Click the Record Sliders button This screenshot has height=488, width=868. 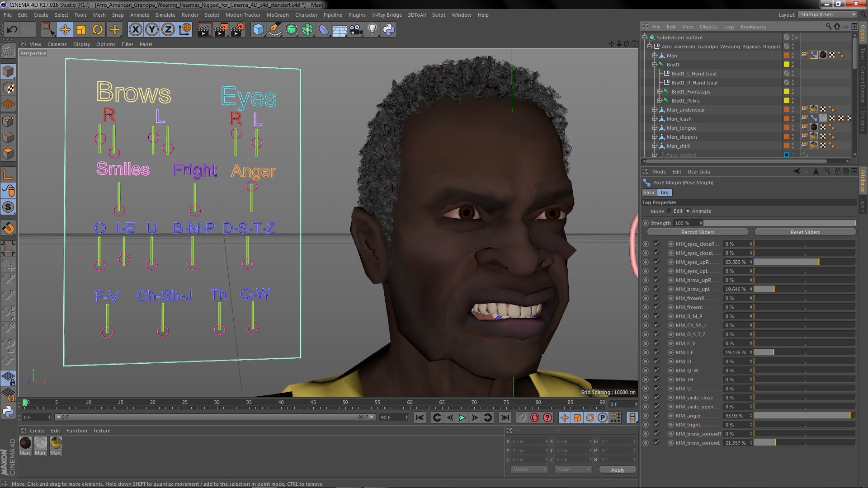[698, 232]
